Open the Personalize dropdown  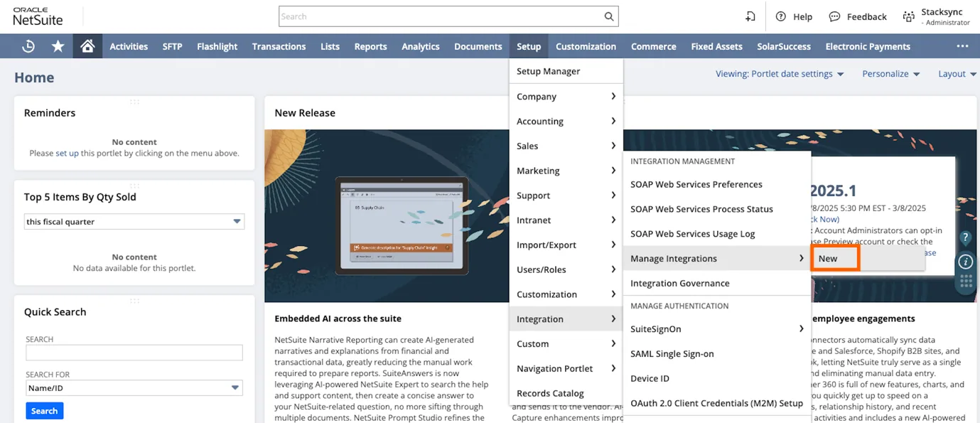[890, 74]
